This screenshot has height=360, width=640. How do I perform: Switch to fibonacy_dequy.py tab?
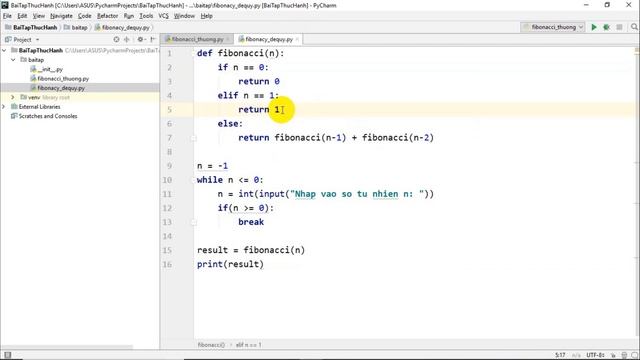click(x=269, y=39)
